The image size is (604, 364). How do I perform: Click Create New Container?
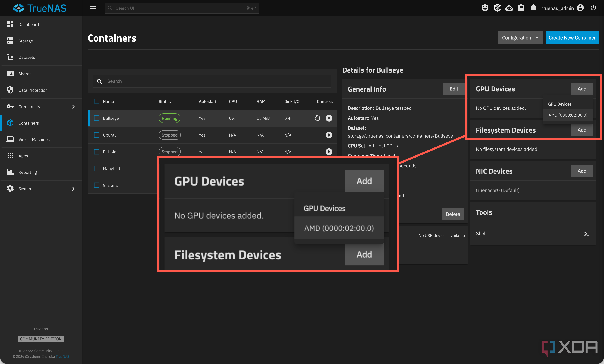pos(572,37)
